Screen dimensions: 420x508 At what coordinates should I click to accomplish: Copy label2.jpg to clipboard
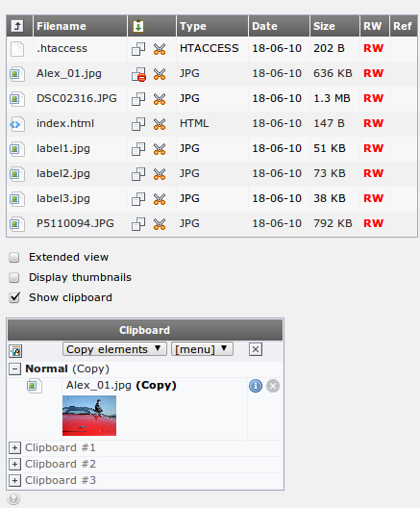pyautogui.click(x=138, y=174)
